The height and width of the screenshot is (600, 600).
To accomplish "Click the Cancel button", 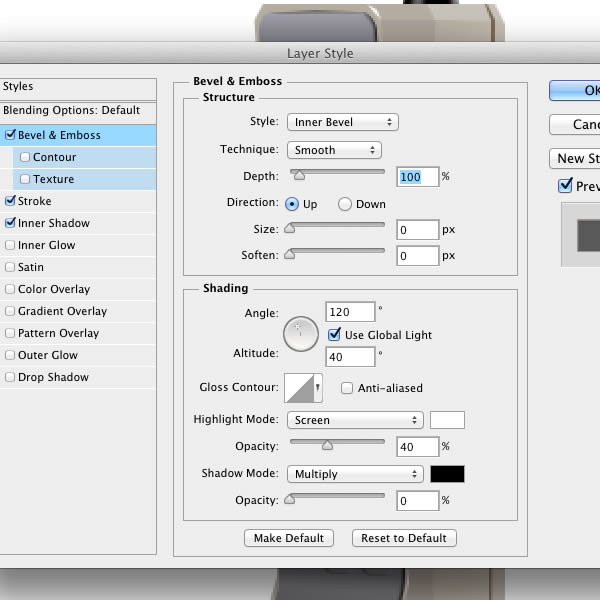I will pyautogui.click(x=575, y=124).
